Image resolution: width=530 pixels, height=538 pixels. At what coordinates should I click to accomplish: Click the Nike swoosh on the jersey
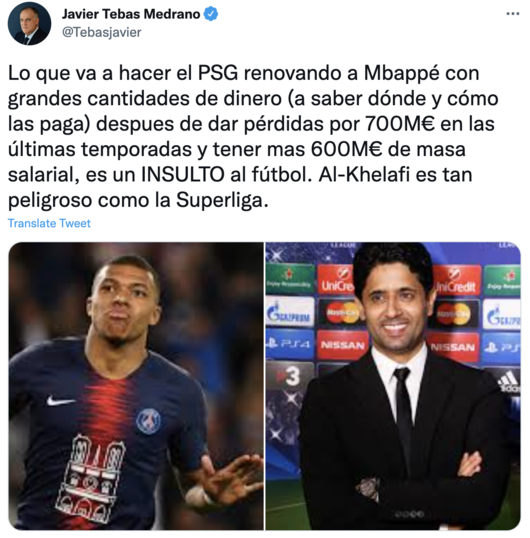point(60,400)
